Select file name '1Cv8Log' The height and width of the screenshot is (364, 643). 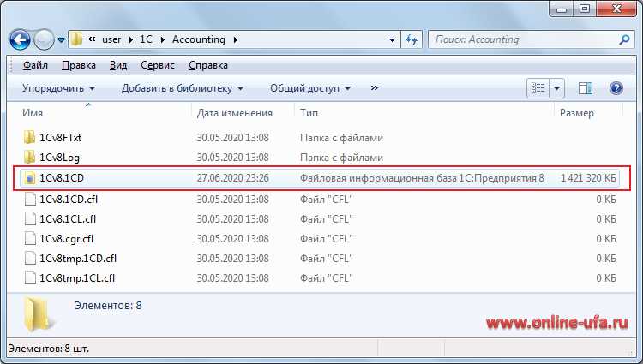tap(59, 158)
